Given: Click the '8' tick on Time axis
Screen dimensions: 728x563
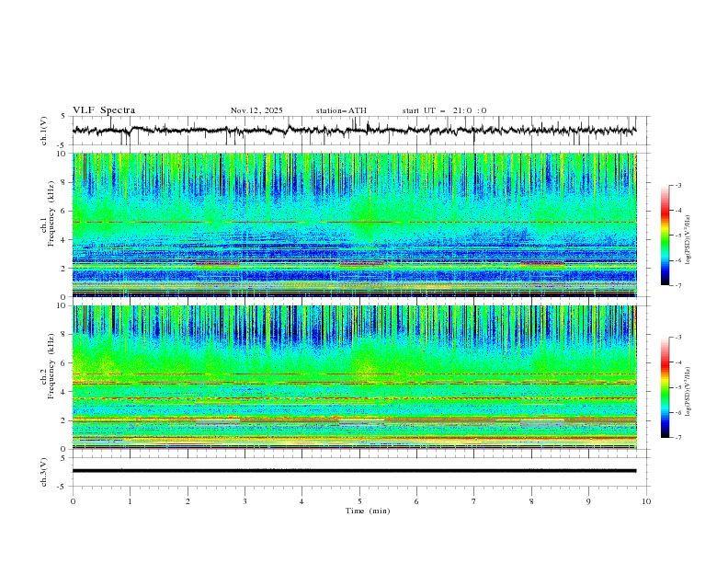Looking at the screenshot, I should coord(531,501).
